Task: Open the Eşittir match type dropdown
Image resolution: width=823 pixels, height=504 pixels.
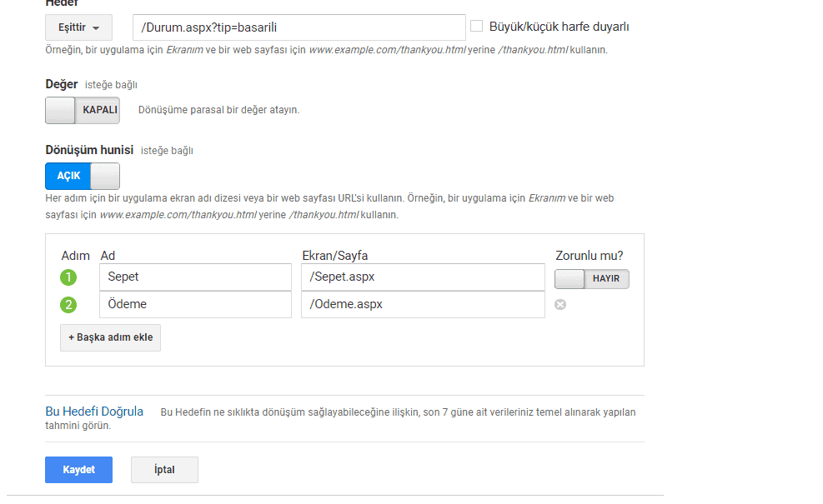Action: (x=78, y=27)
